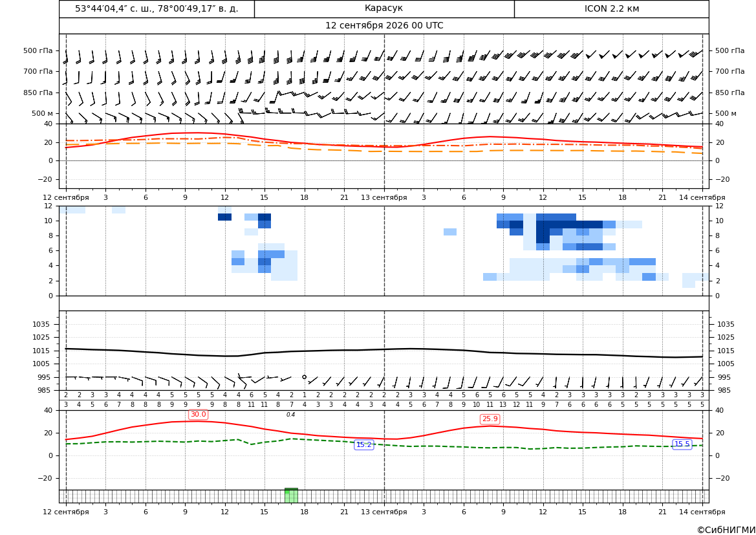The height and width of the screenshot is (535, 756).
Task: Click the 700 гПа label on right axis
Action: [x=730, y=71]
